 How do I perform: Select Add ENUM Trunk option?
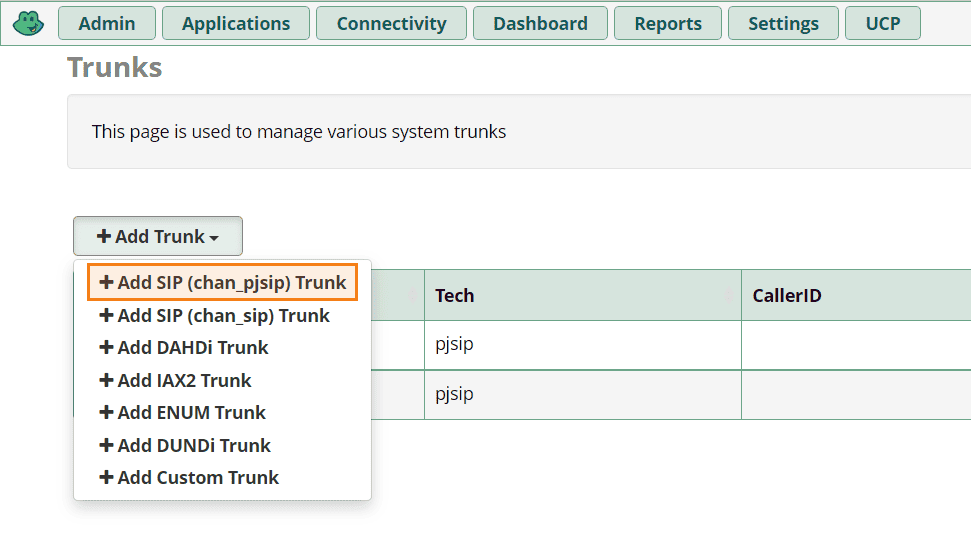click(182, 413)
